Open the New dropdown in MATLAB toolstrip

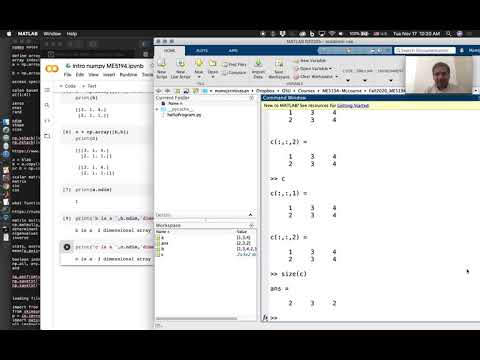coord(199,68)
